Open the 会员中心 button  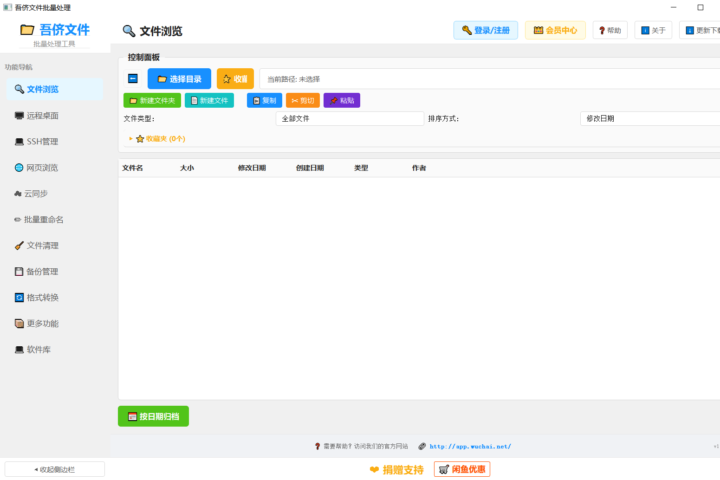555,30
